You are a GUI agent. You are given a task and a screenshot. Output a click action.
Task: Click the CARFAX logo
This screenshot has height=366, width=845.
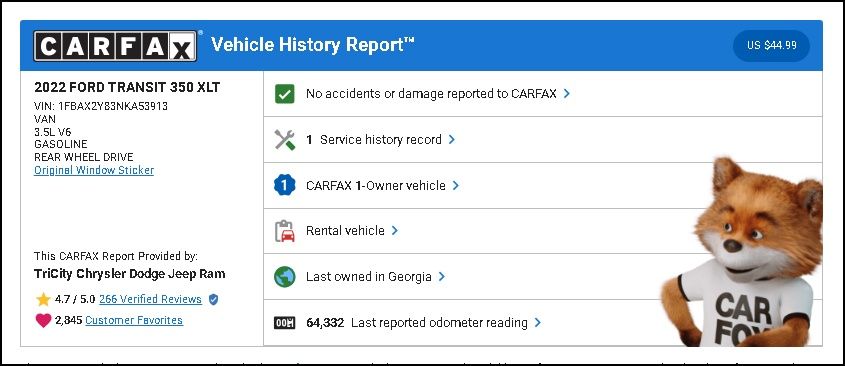115,46
